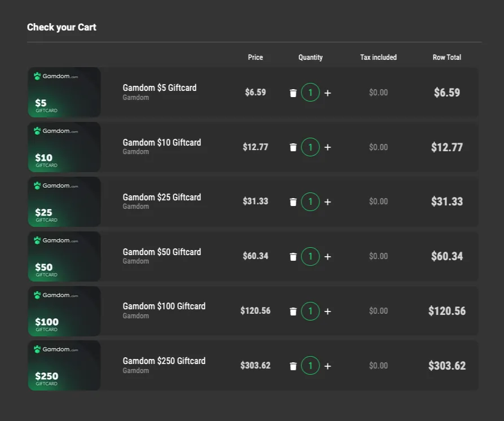
Task: Click the quantity circle for the $50 Giftcard
Action: 310,256
